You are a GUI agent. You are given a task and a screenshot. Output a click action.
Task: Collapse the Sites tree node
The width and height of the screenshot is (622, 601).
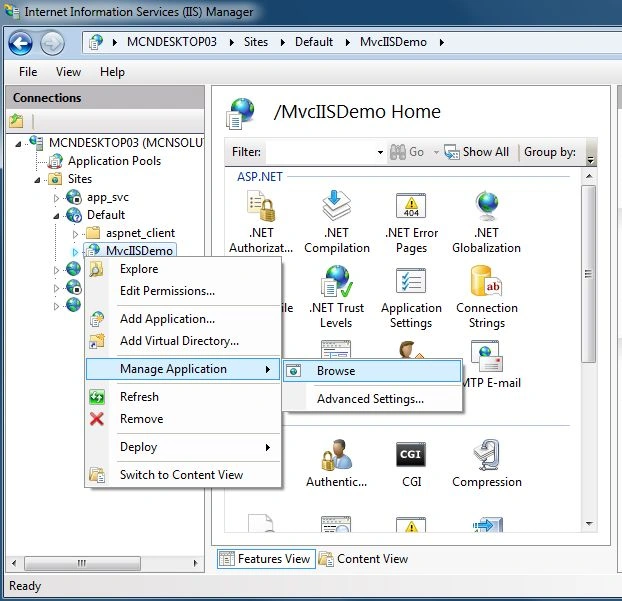(x=37, y=180)
